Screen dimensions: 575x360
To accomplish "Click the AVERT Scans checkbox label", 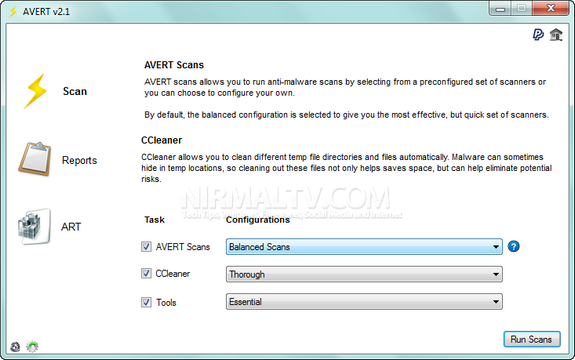I will (x=183, y=247).
